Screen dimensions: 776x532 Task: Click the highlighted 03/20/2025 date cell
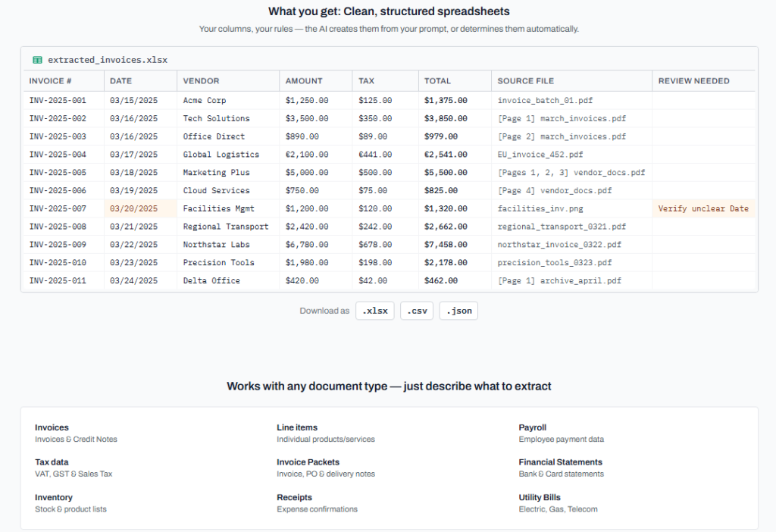pos(140,208)
